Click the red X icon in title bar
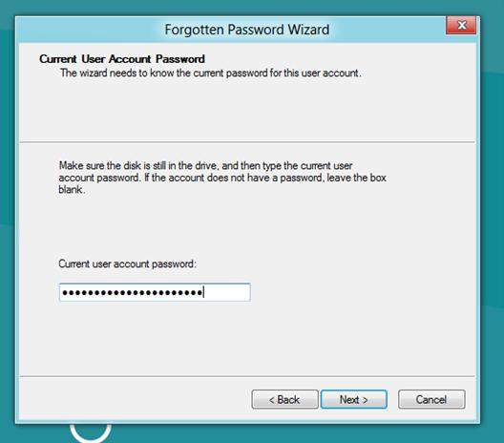 pos(462,25)
